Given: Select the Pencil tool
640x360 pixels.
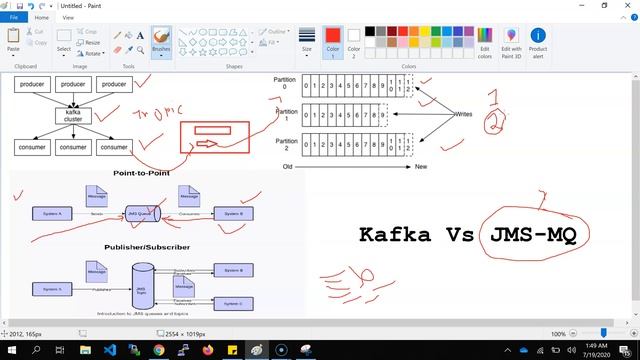Looking at the screenshot, I should (118, 36).
